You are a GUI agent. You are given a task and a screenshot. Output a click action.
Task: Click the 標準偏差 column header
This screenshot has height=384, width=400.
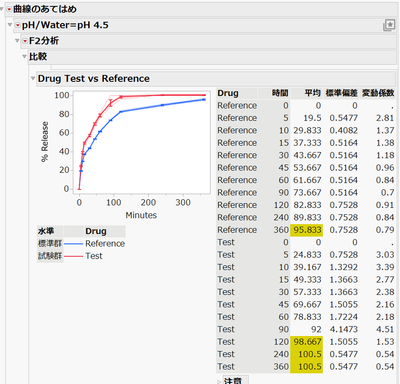pyautogui.click(x=342, y=93)
